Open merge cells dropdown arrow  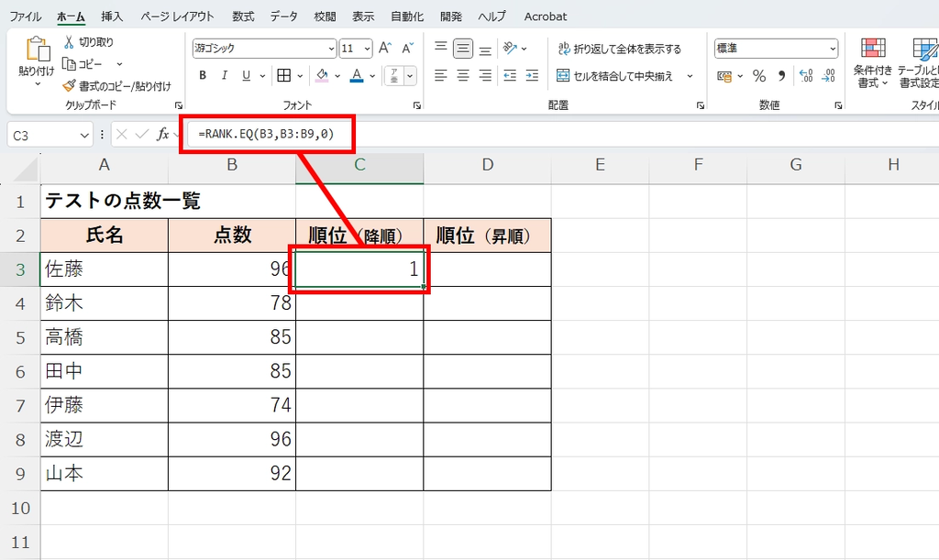click(690, 76)
